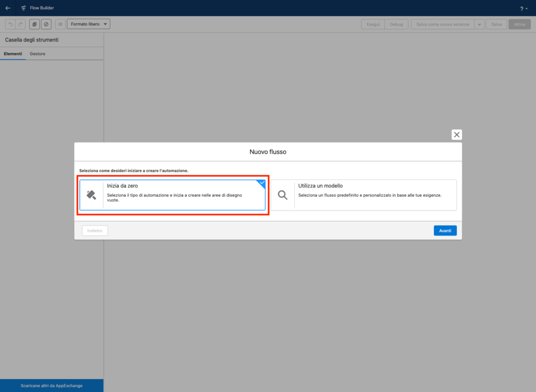Open Scaricane altri da AppExchange link
The height and width of the screenshot is (392, 536).
pos(52,386)
